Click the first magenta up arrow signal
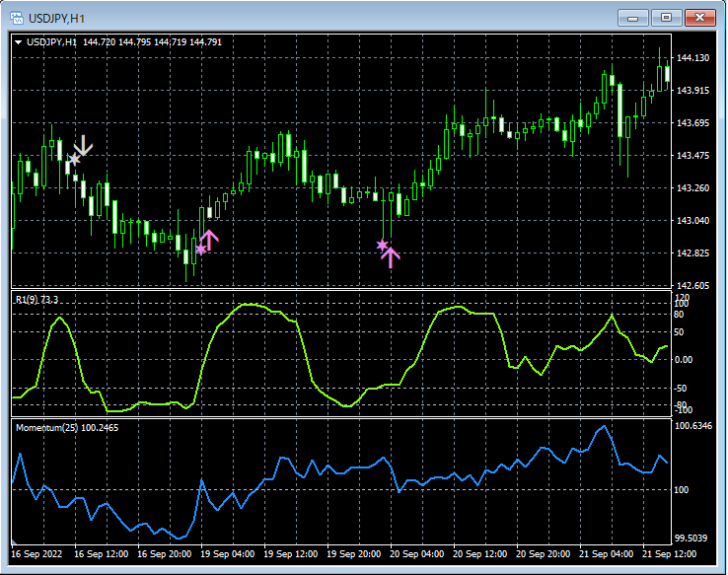Image resolution: width=728 pixels, height=575 pixels. click(x=209, y=238)
